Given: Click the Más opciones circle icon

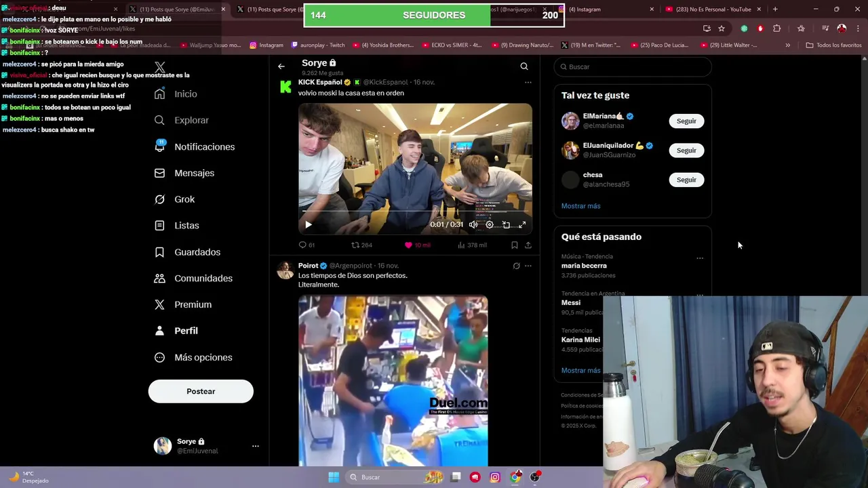Looking at the screenshot, I should (x=159, y=357).
